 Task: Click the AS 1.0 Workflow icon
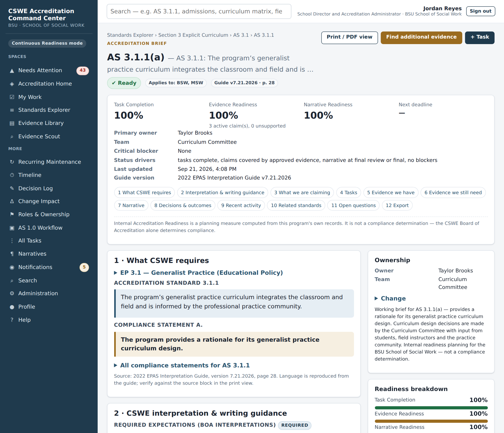pos(12,228)
